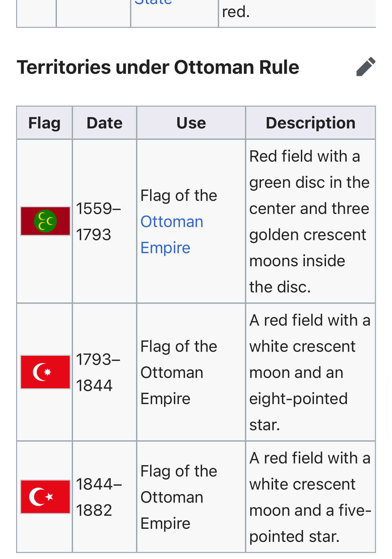
Task: Click the green disc description text
Action: tap(309, 221)
